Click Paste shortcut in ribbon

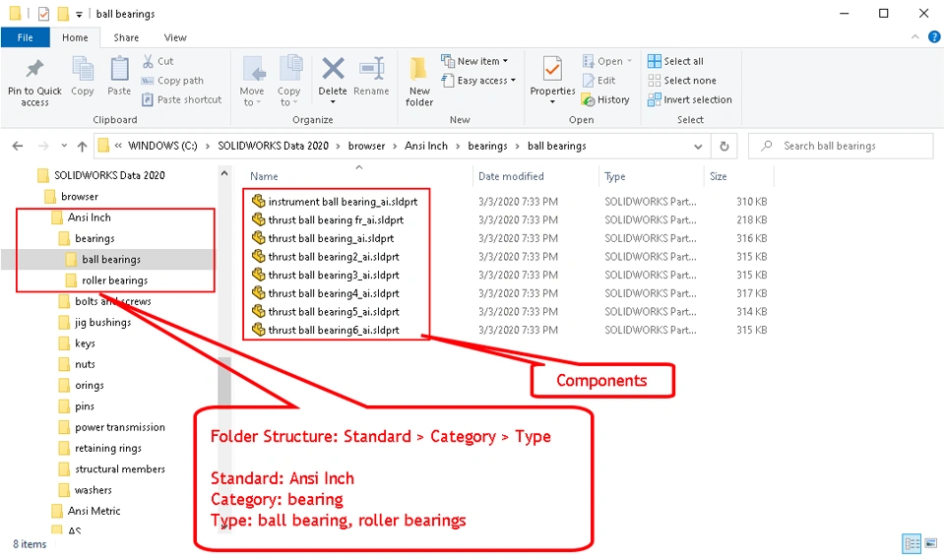click(181, 99)
